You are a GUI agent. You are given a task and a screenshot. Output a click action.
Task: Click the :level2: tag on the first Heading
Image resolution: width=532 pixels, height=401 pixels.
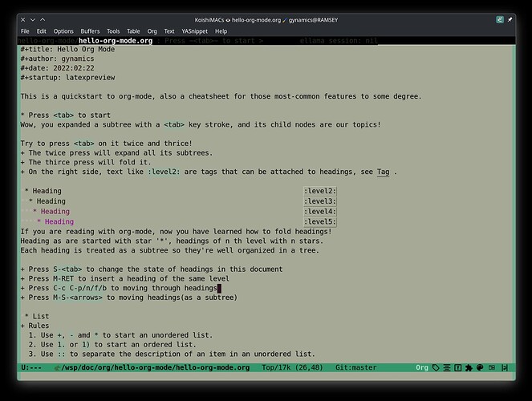[x=320, y=190]
